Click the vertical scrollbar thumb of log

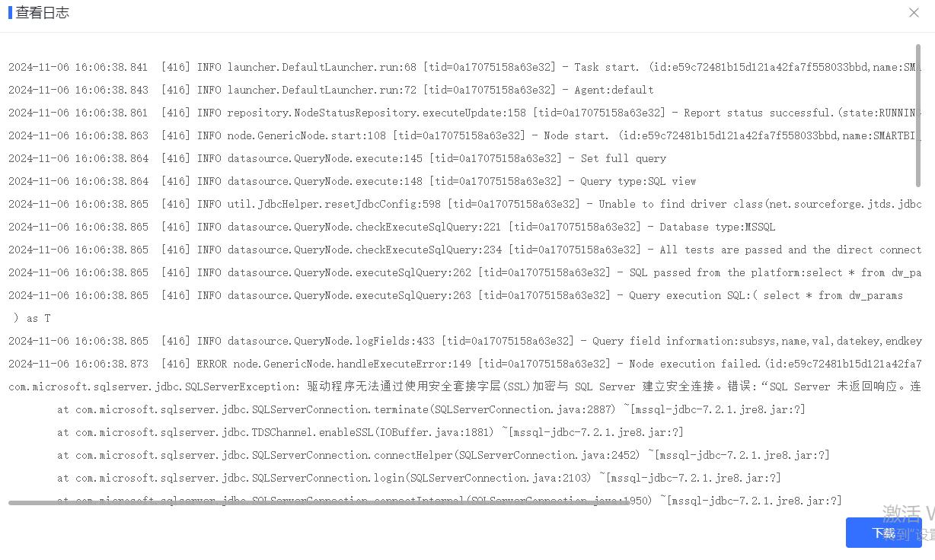click(x=919, y=115)
